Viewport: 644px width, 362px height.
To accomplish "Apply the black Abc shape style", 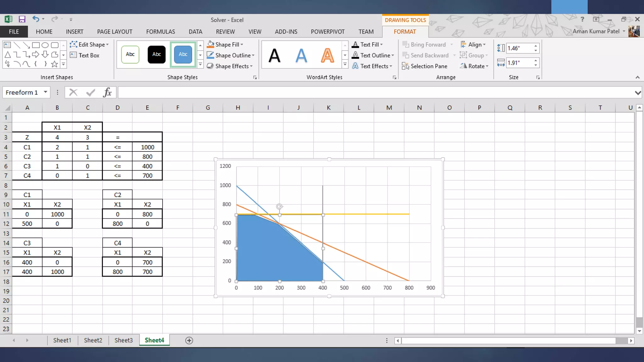I will [156, 54].
